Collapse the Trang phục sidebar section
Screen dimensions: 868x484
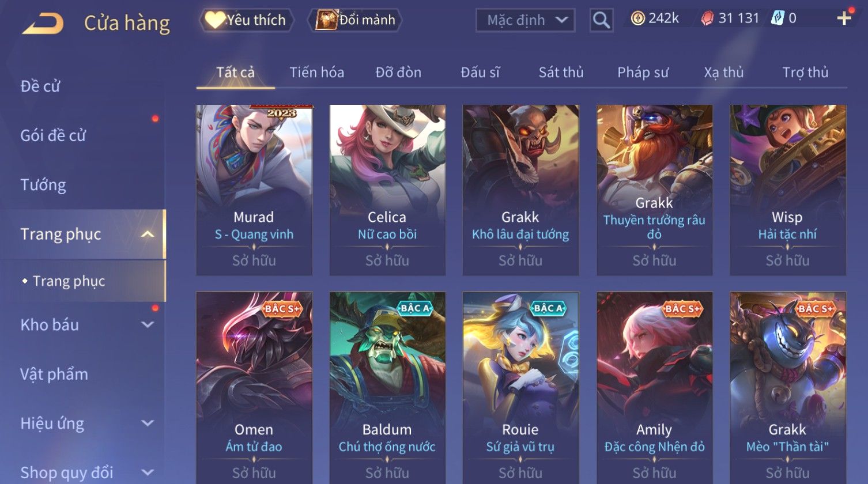[148, 234]
